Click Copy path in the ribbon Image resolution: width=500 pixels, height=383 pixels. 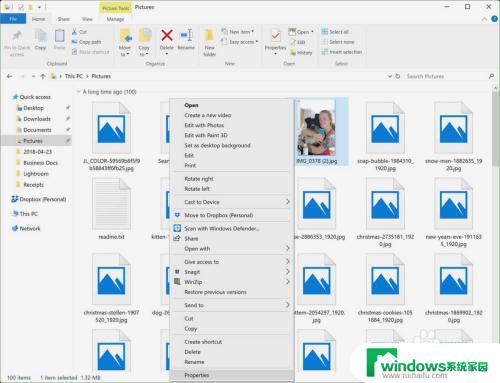coord(86,42)
